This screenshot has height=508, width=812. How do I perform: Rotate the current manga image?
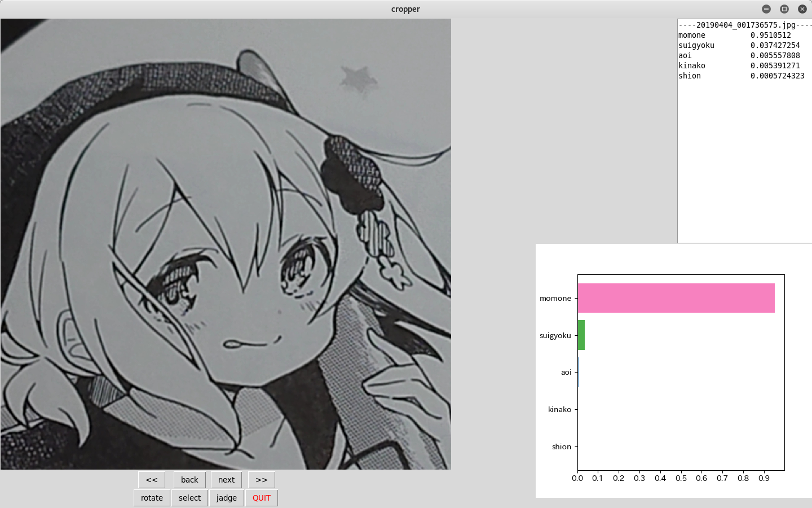(x=151, y=498)
